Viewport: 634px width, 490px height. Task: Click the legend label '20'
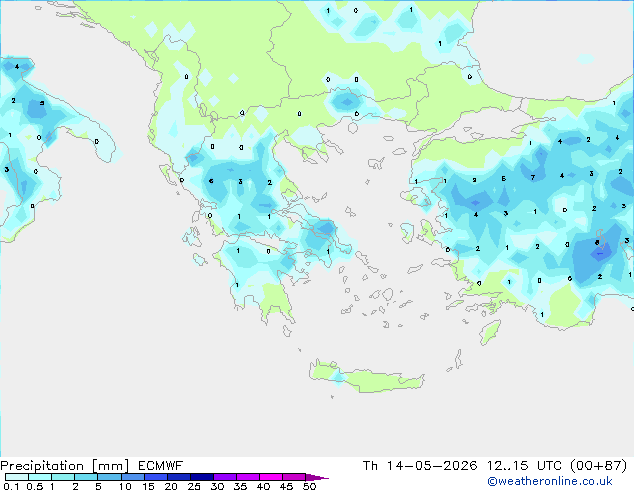[171, 486]
